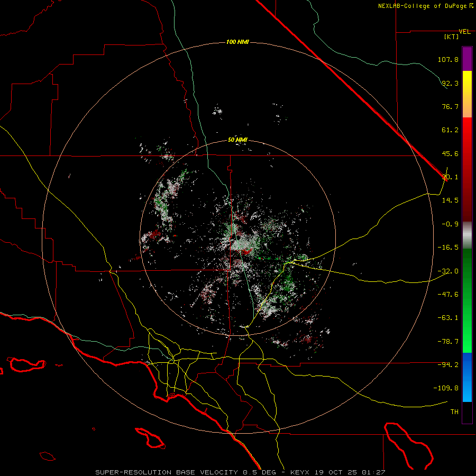
Task: Click the -0.9 velocity scale value
Action: 450,224
